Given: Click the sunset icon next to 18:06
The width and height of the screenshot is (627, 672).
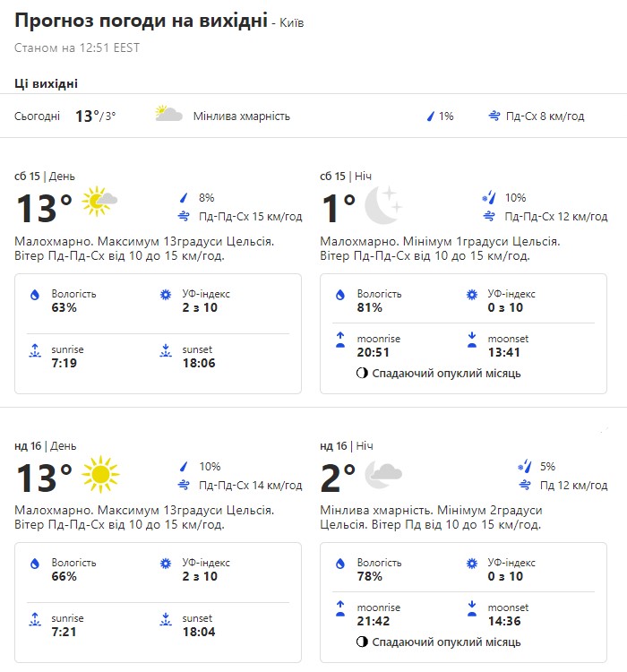Looking at the screenshot, I should pos(165,351).
